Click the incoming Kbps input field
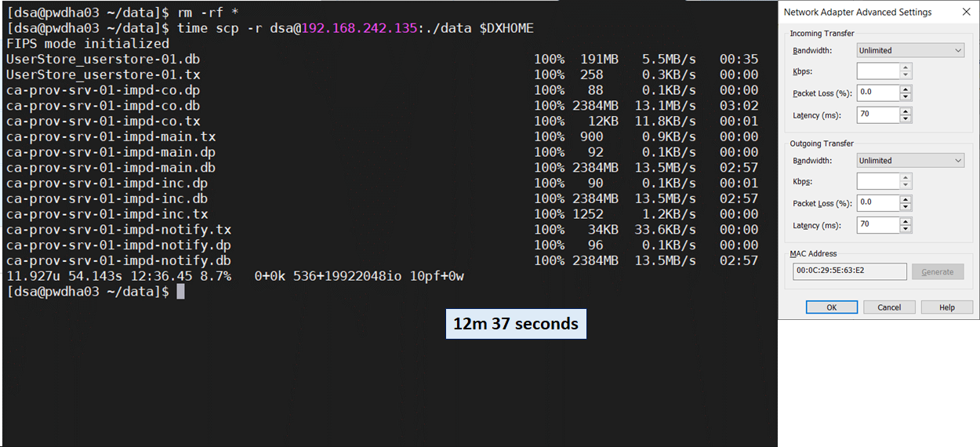980x447 pixels. (877, 71)
